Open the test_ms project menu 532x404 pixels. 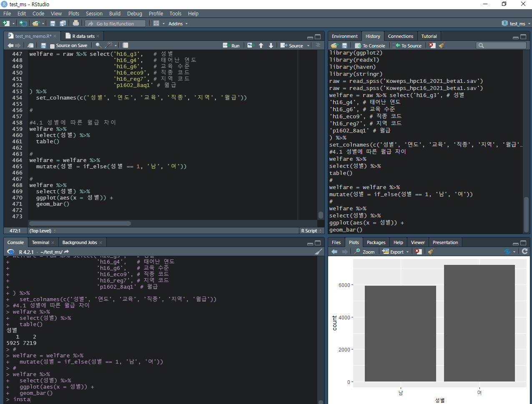(516, 24)
